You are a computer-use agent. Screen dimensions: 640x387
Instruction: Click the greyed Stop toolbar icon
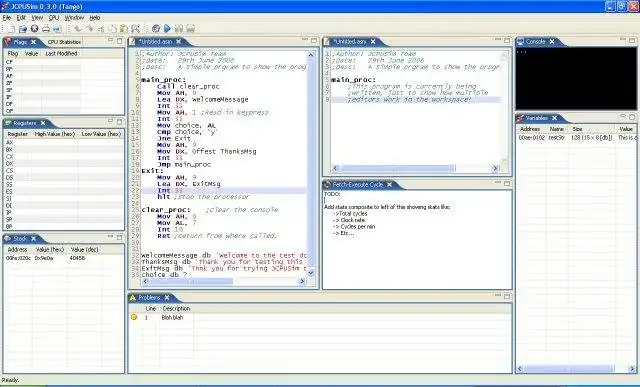[190, 29]
